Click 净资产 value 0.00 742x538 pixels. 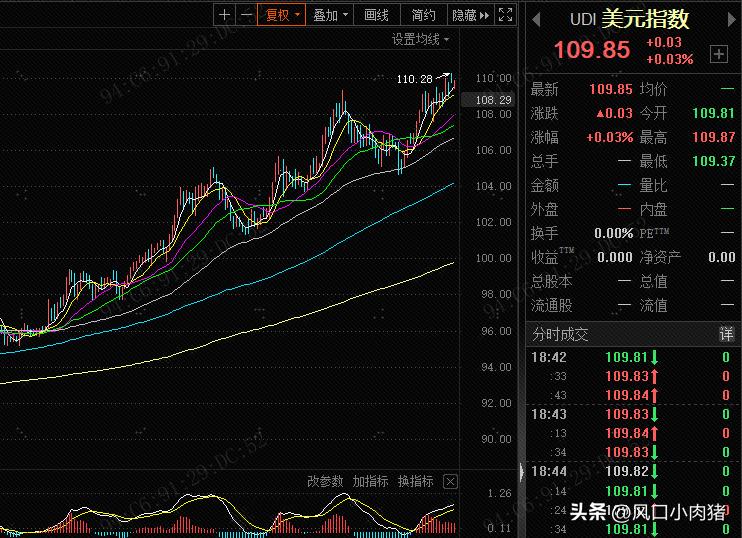click(722, 257)
